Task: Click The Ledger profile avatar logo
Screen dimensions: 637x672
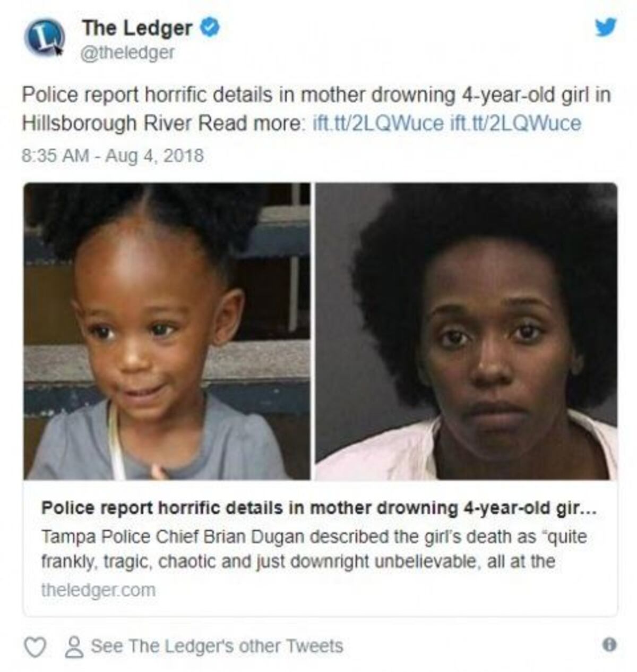Action: 45,38
